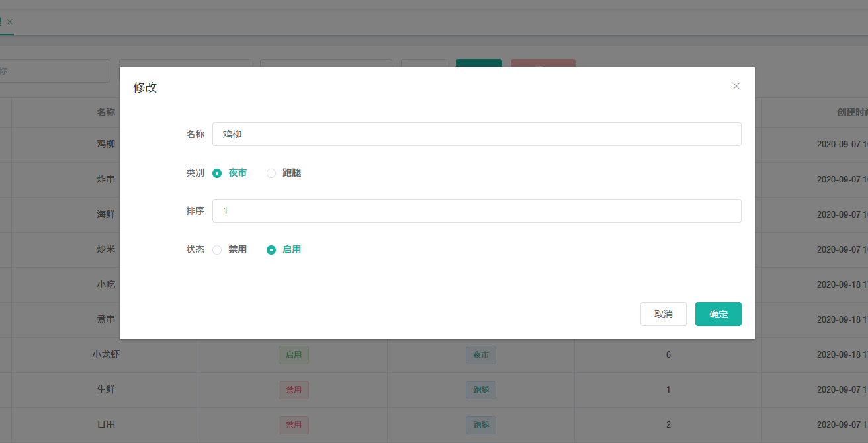Image resolution: width=868 pixels, height=443 pixels.
Task: Click the name search field behind dialog
Action: click(54, 71)
